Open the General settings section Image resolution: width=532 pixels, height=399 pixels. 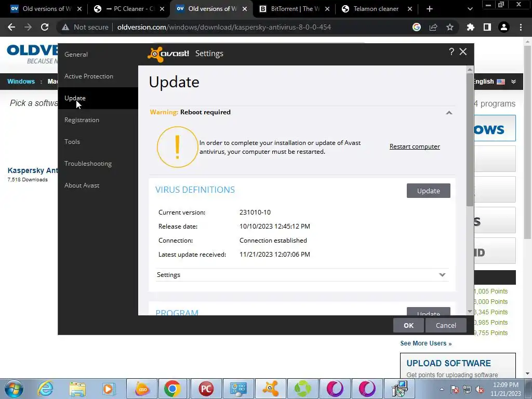coord(98,54)
